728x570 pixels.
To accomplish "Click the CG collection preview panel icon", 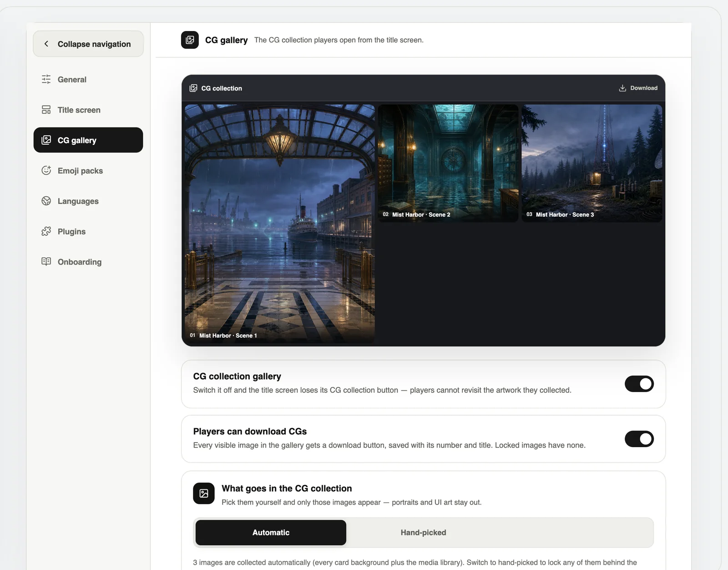I will [193, 88].
